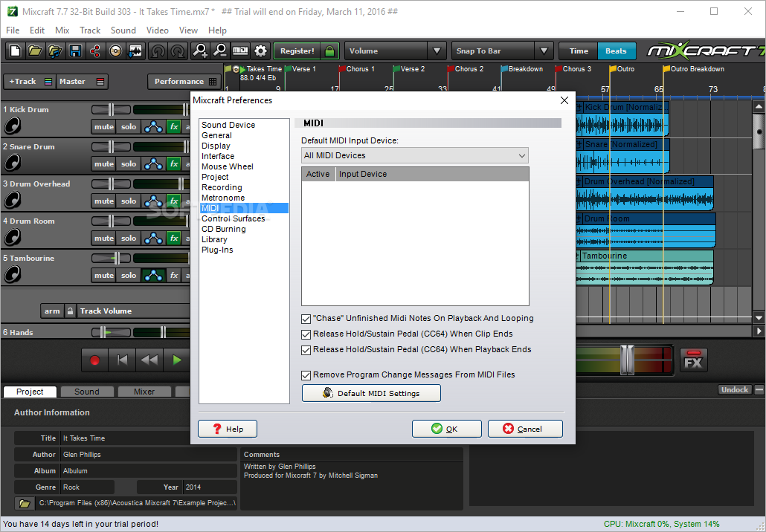
Task: Click the folder icon beside project path
Action: [25, 503]
